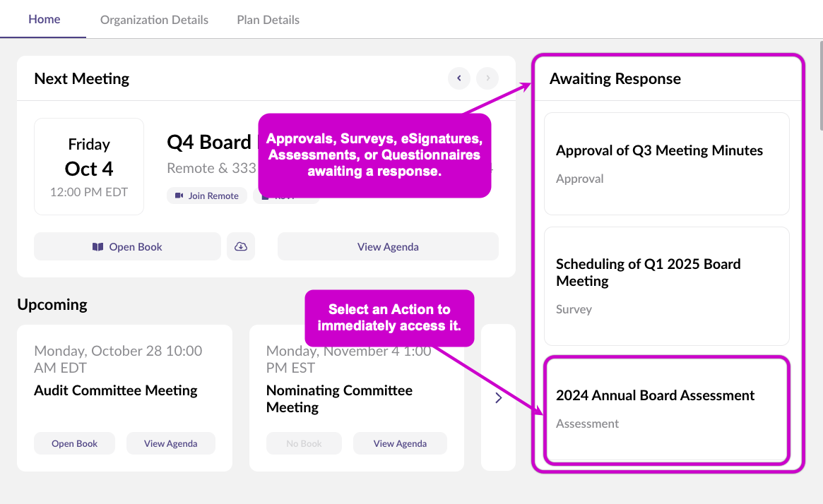
Task: Click the Awaiting Response heading
Action: (615, 78)
